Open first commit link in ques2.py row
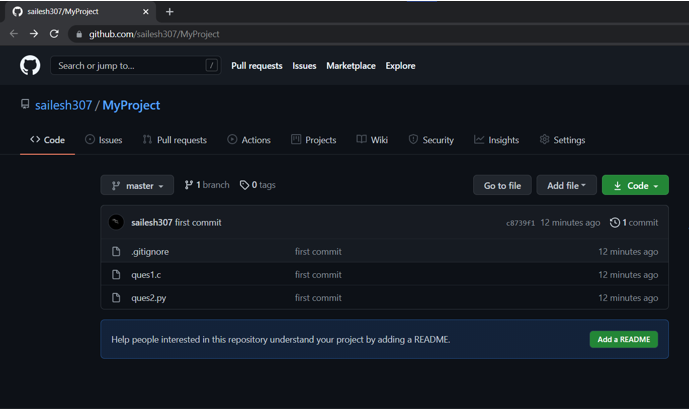The height and width of the screenshot is (409, 689). click(x=318, y=297)
